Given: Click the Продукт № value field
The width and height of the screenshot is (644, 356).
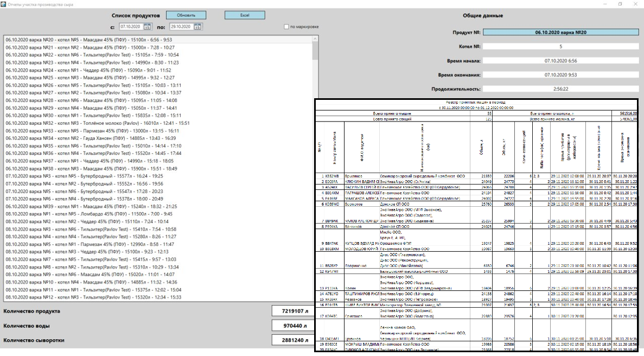Looking at the screenshot, I should 561,32.
